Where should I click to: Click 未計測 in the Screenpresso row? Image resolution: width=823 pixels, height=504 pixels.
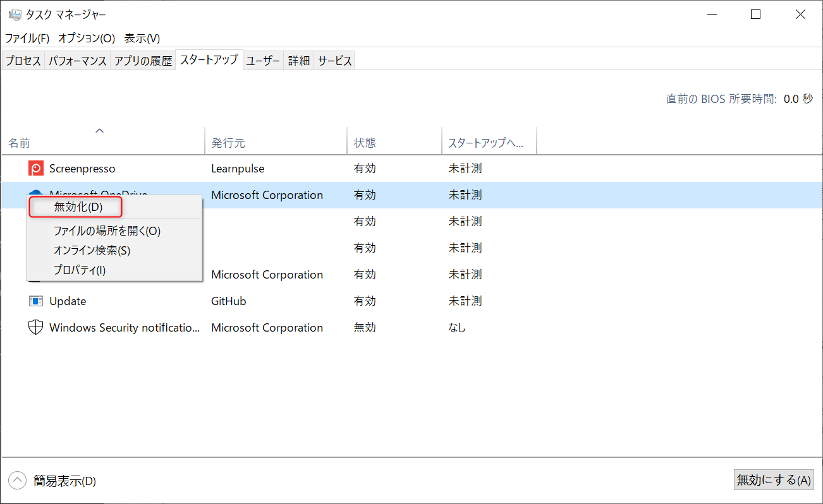click(x=465, y=169)
